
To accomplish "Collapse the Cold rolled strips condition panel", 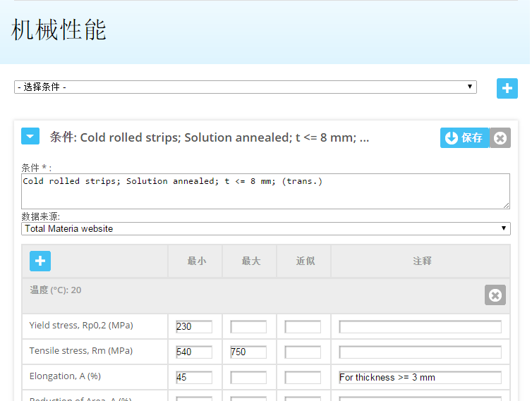I will click(30, 137).
